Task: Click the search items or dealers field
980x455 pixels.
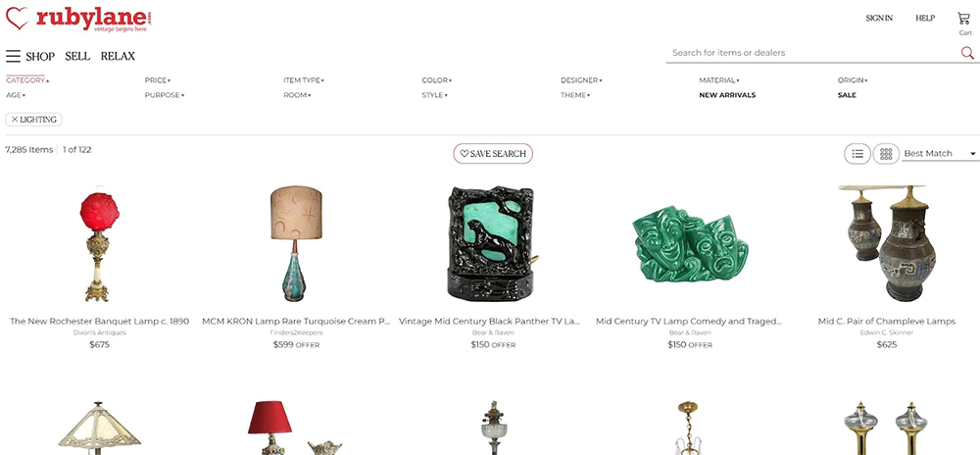Action: pyautogui.click(x=812, y=53)
